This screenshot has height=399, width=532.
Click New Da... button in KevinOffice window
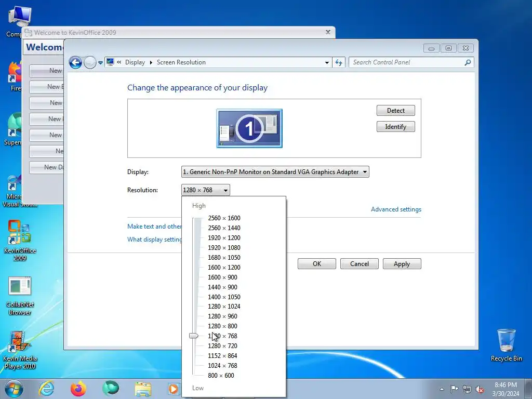click(x=46, y=167)
